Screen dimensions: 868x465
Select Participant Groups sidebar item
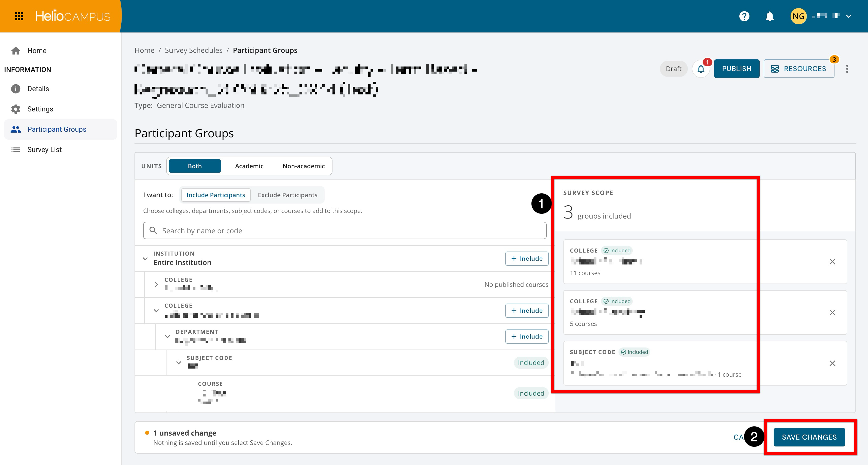pos(61,129)
